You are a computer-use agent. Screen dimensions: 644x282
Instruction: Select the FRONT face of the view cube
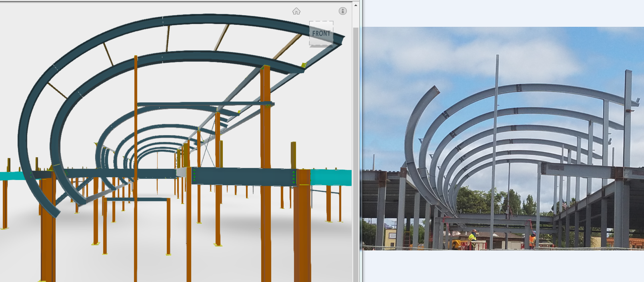point(321,34)
